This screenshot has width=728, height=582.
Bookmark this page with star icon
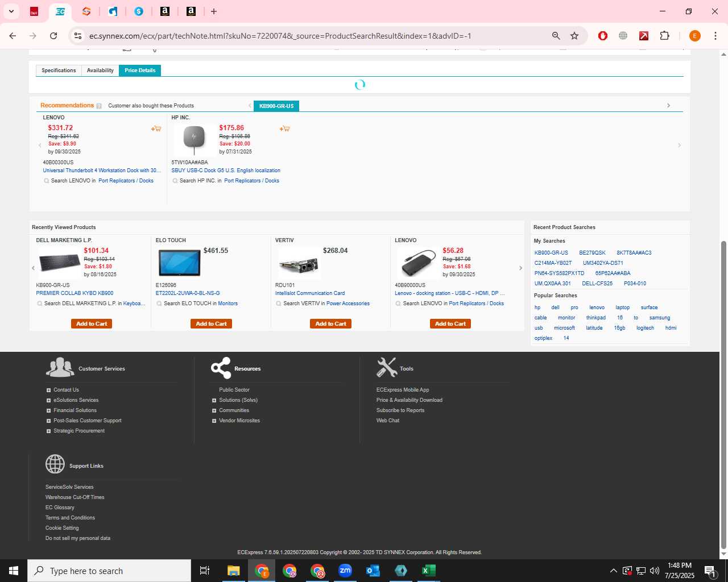tap(574, 36)
